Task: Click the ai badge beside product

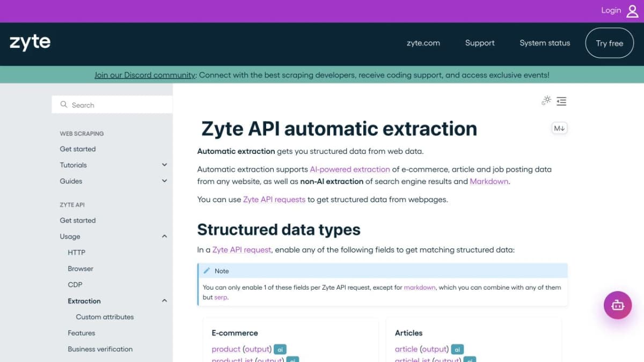Action: (280, 349)
